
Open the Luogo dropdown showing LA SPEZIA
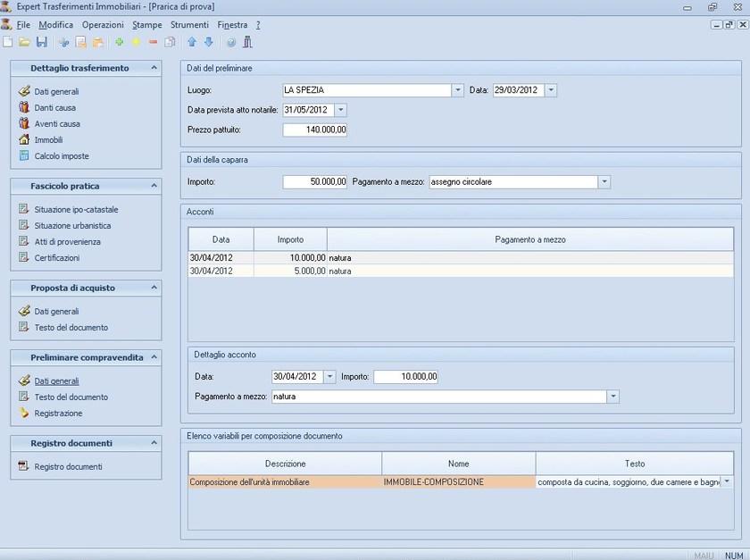pos(458,90)
